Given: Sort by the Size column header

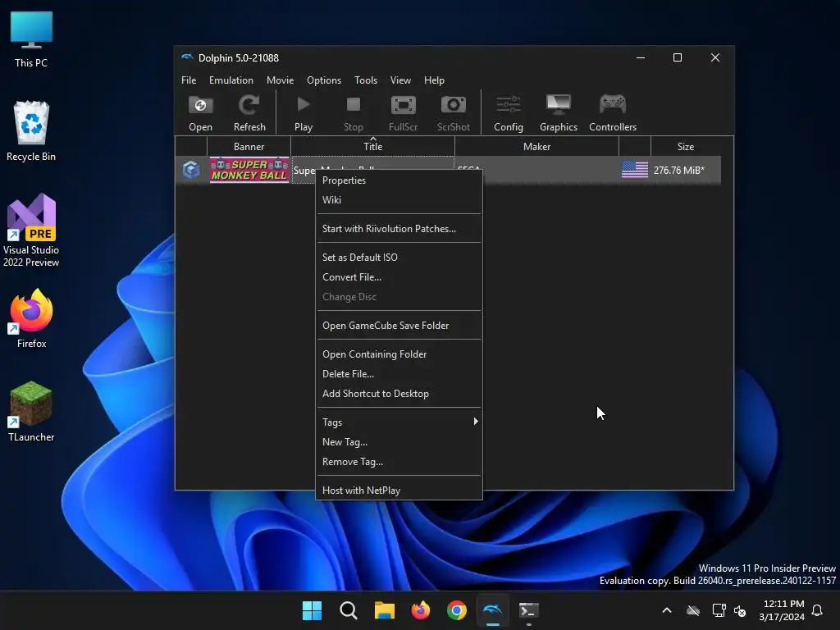Looking at the screenshot, I should pos(685,146).
